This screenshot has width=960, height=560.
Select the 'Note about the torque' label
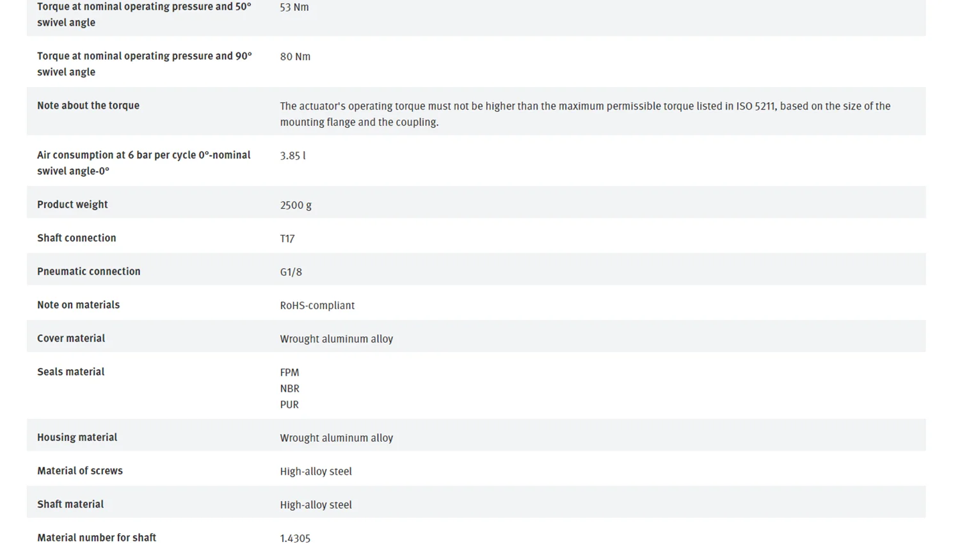click(88, 106)
